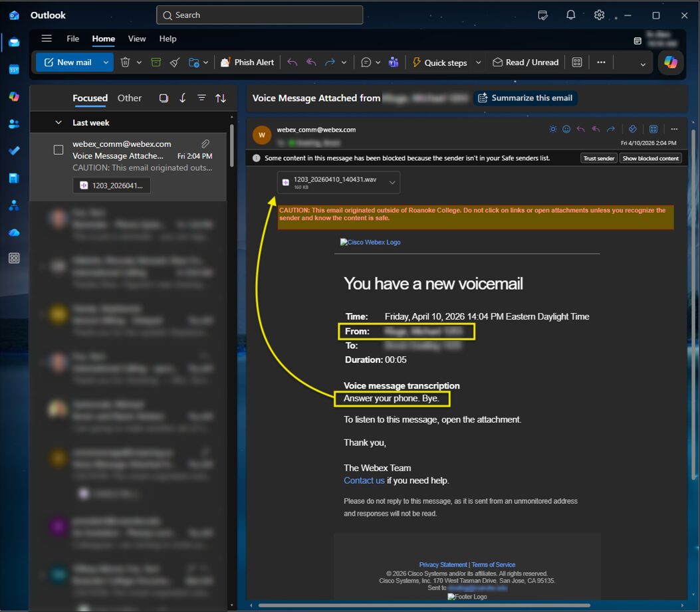
Task: Open the Filter icon in message list
Action: 202,98
